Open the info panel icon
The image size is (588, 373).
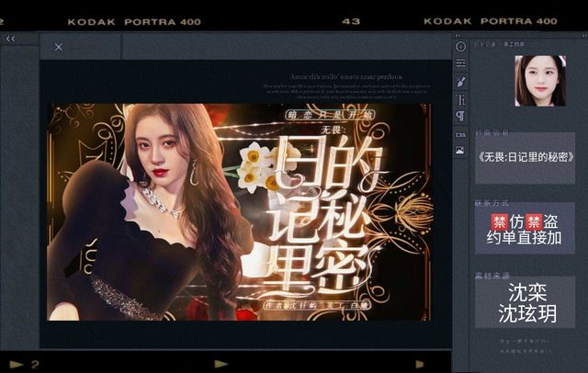[x=460, y=46]
